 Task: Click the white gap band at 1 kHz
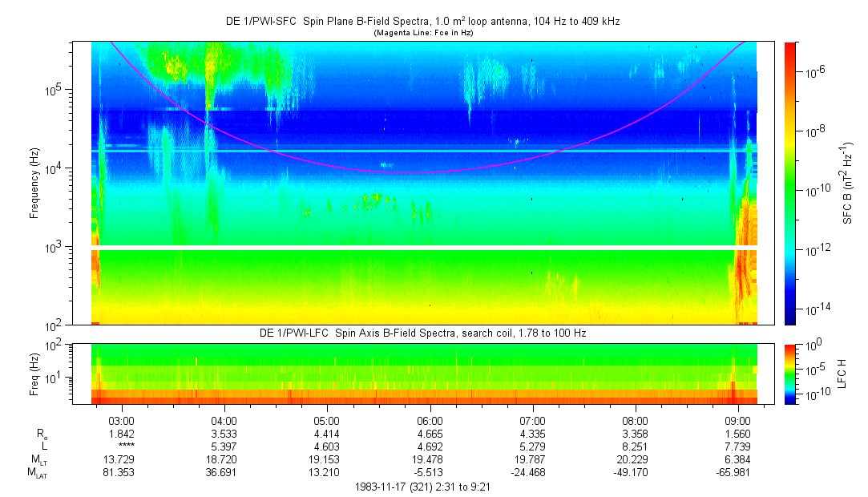(x=425, y=247)
